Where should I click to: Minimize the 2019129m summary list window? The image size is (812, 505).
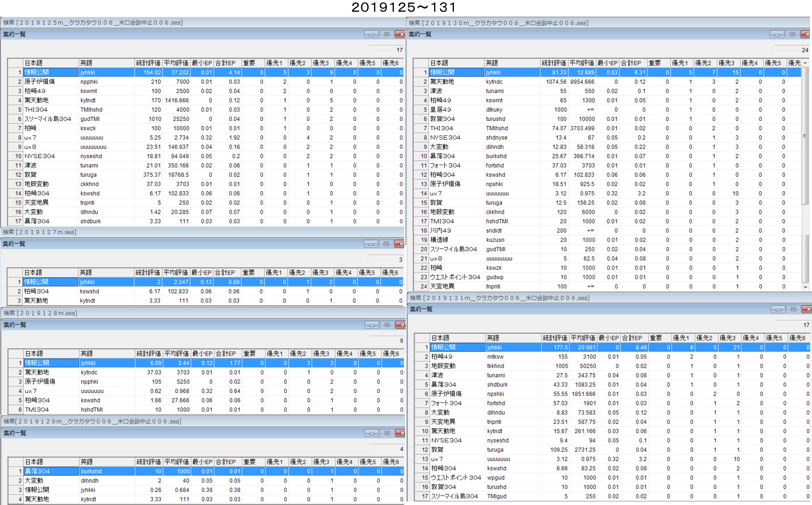[372, 433]
